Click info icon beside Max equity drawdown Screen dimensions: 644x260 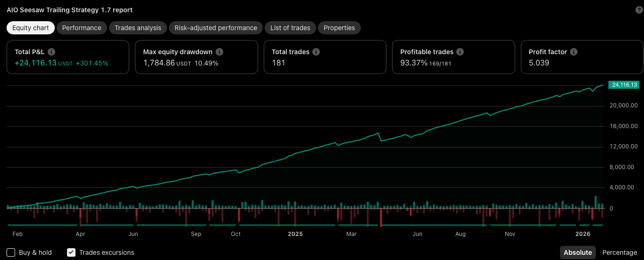point(219,52)
